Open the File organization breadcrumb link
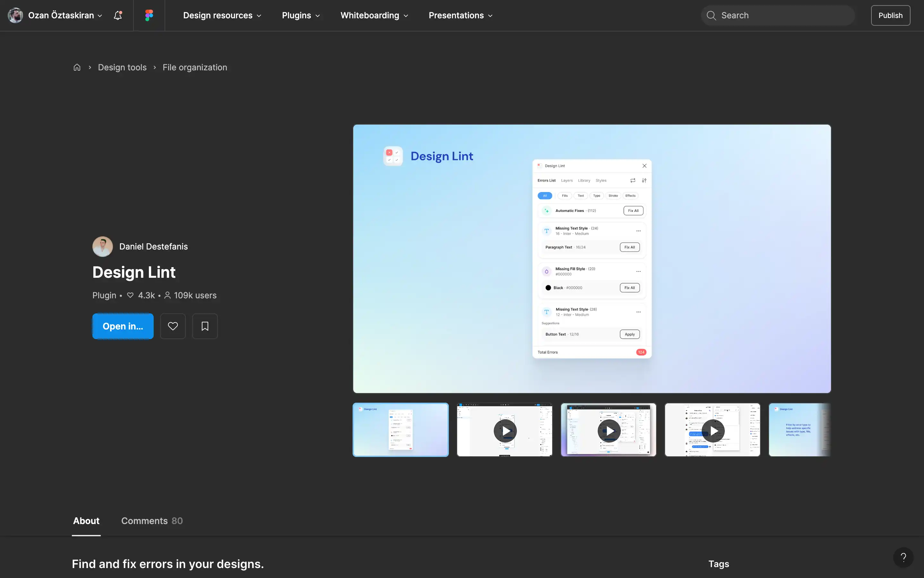 click(x=195, y=67)
